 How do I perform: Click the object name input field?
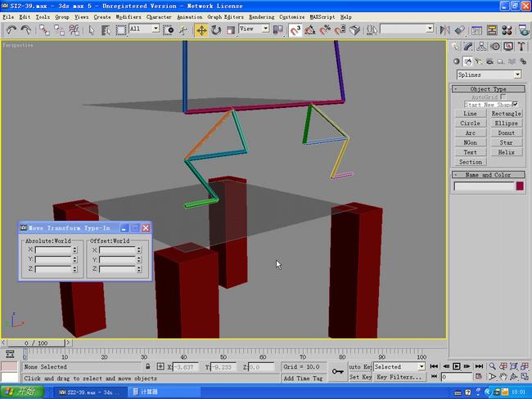[485, 186]
